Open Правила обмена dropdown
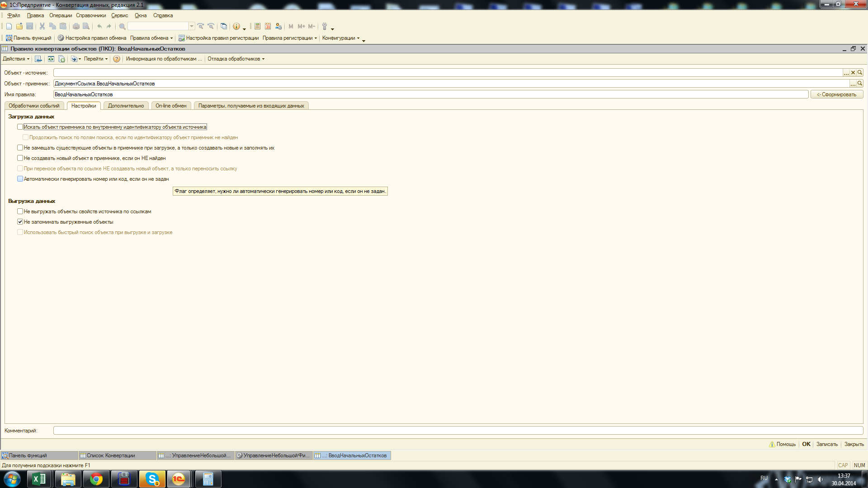The height and width of the screenshot is (488, 868). (x=151, y=38)
